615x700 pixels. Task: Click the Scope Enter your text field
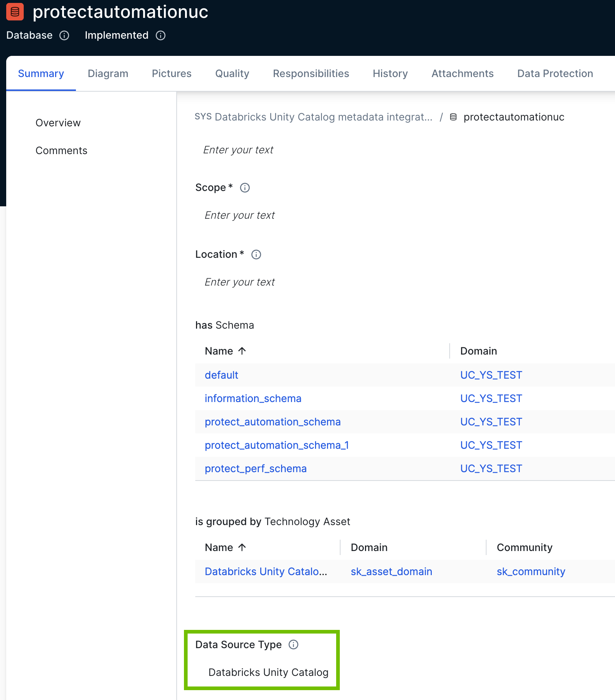(239, 215)
